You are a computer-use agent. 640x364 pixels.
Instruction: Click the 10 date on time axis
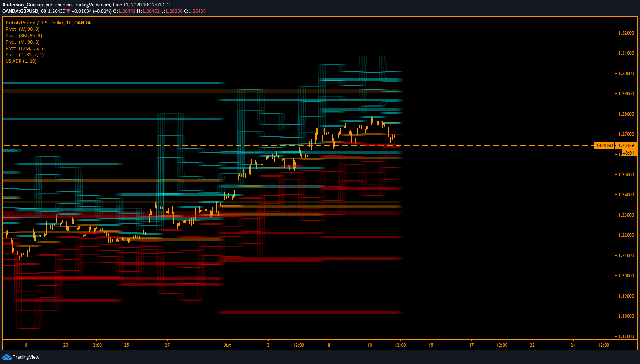coord(370,345)
